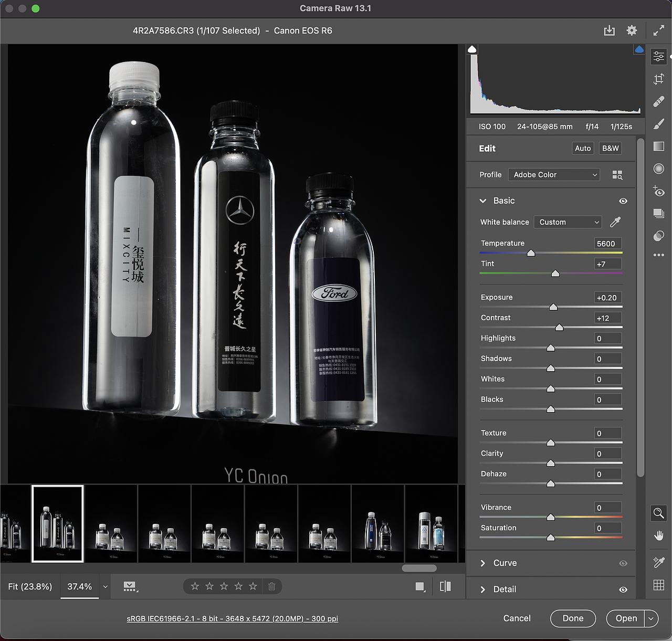Open the Snapshots panel icon
The height and width of the screenshot is (641, 672).
click(x=659, y=213)
